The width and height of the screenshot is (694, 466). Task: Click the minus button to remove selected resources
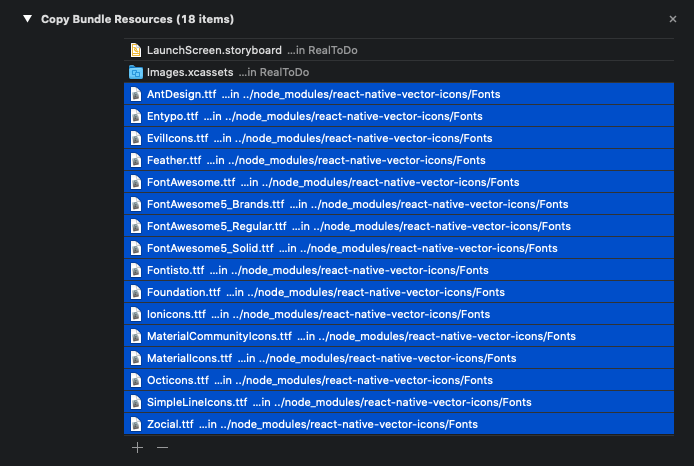coord(162,447)
